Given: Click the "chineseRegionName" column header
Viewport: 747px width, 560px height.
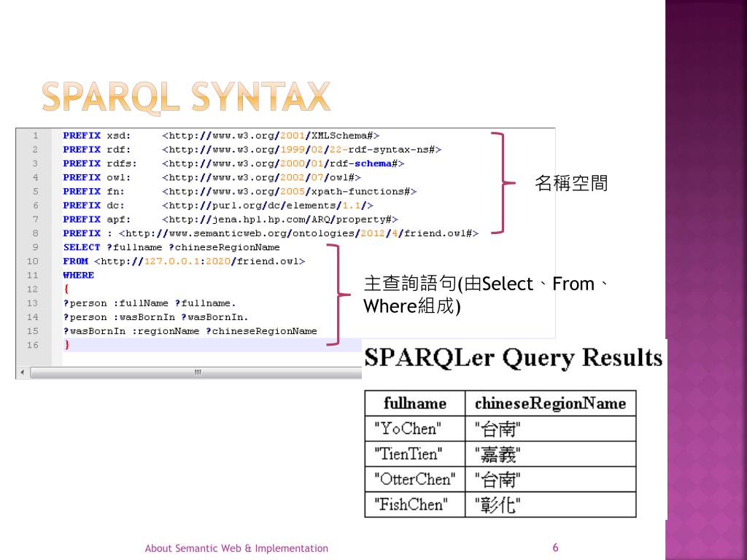Looking at the screenshot, I should click(550, 403).
